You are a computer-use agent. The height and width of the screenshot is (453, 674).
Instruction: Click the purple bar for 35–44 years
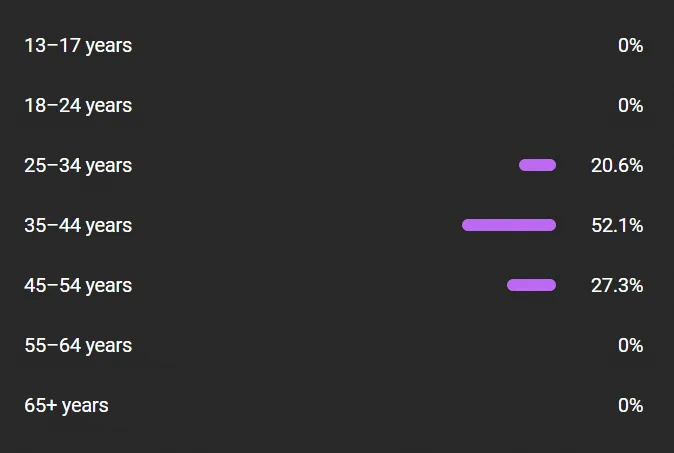pos(509,225)
